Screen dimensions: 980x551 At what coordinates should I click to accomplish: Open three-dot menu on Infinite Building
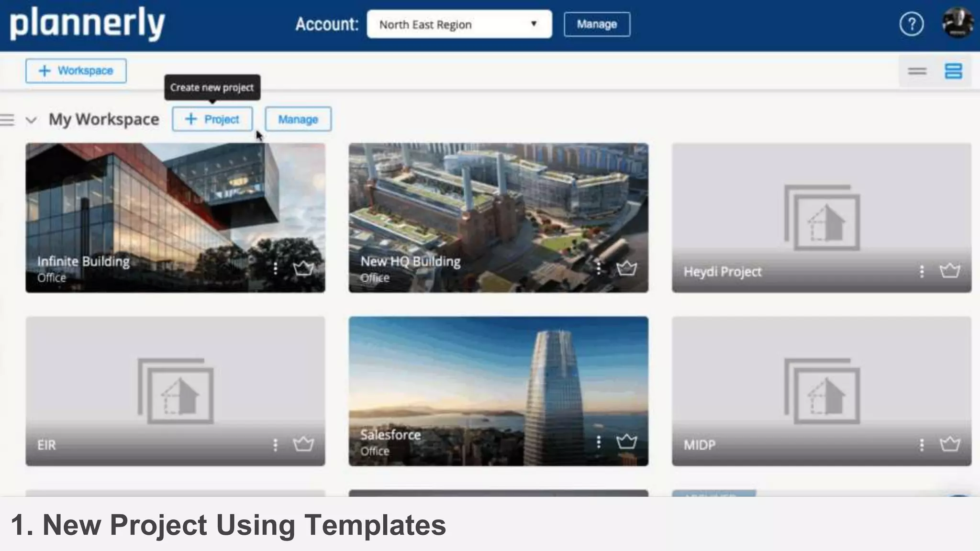(275, 269)
